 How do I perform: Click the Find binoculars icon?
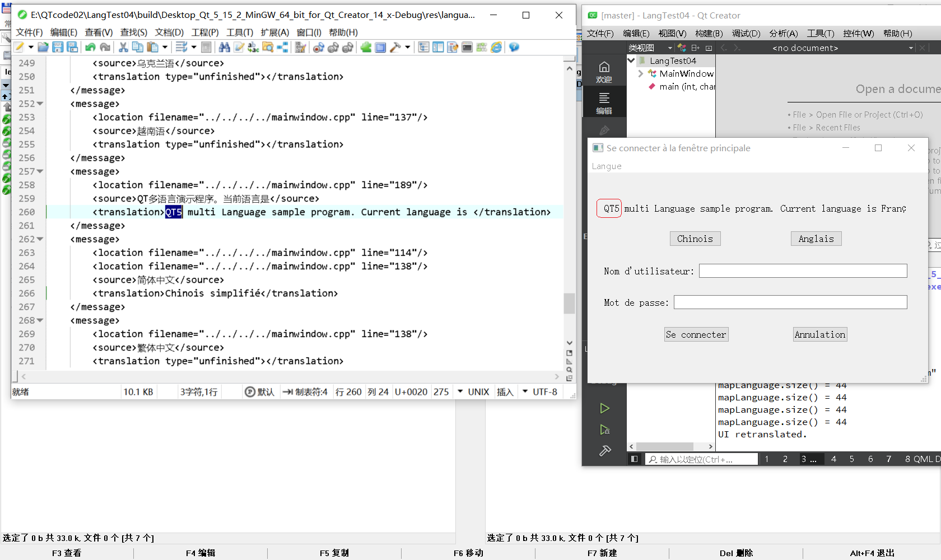[x=224, y=48]
